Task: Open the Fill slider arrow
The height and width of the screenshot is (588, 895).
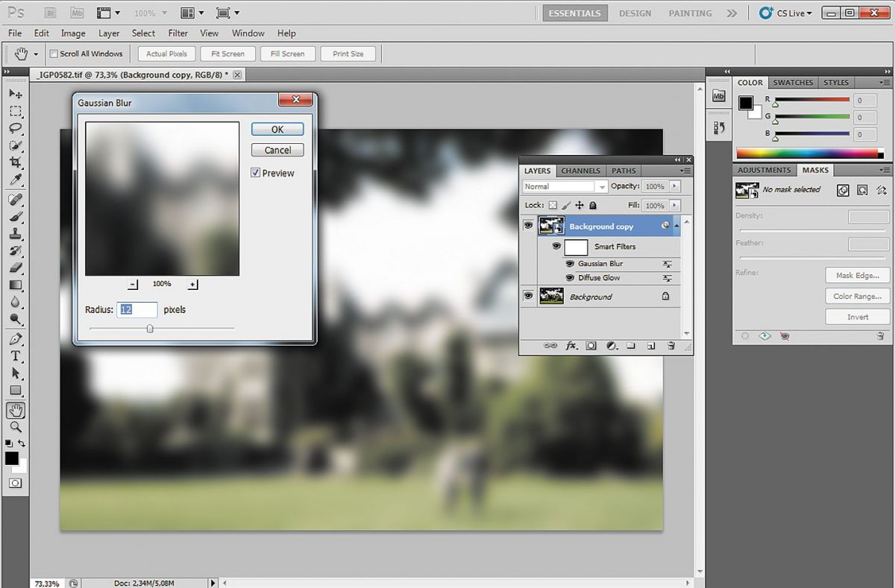Action: 675,205
